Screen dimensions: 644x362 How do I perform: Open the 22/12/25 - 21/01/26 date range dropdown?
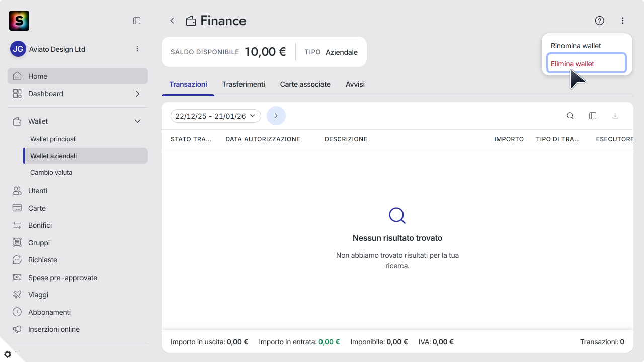216,116
